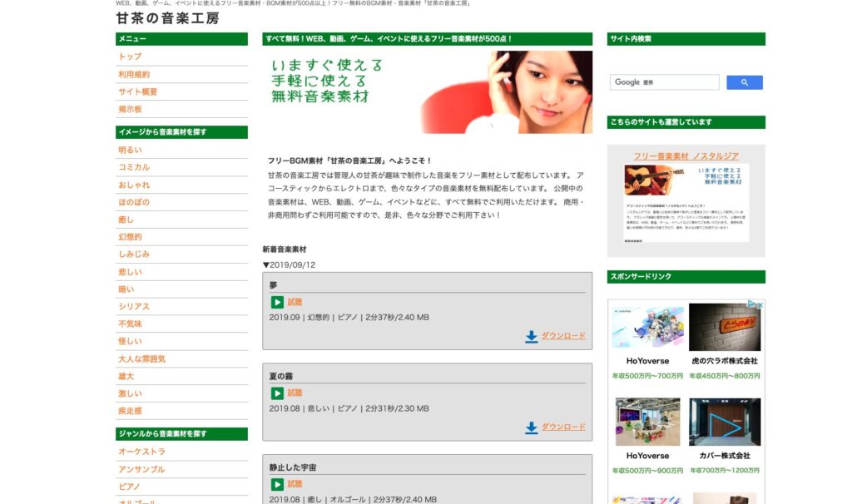Select the 激しい category
The image size is (852, 504).
(x=130, y=393)
